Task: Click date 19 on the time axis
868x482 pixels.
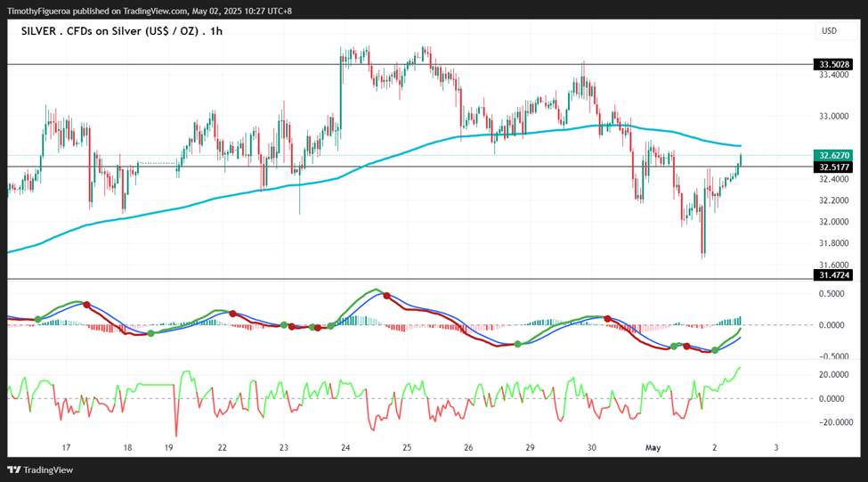Action: (168, 447)
